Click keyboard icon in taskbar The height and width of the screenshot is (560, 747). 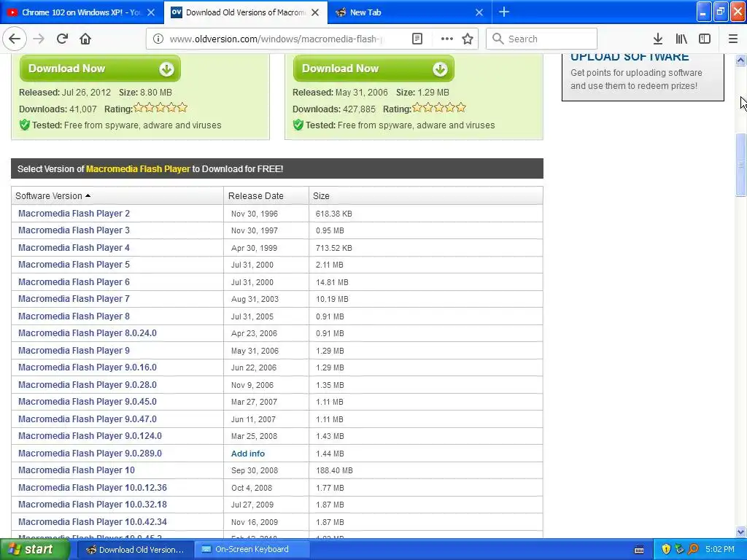pos(639,550)
